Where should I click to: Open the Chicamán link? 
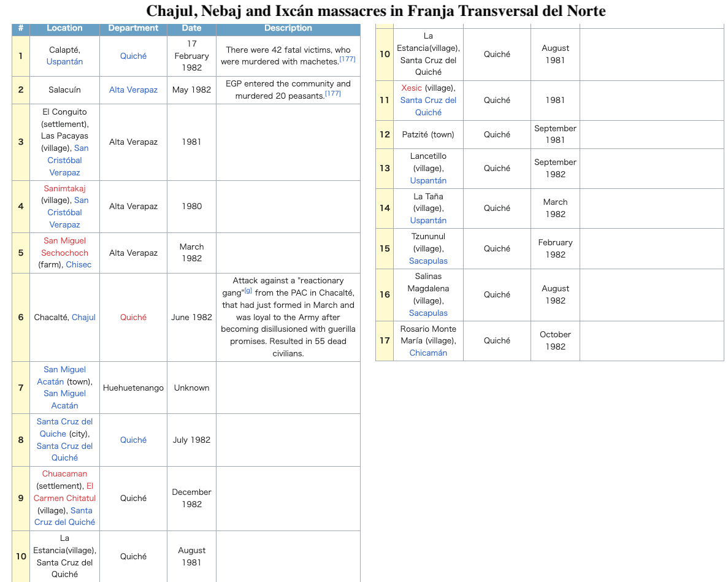pyautogui.click(x=428, y=353)
